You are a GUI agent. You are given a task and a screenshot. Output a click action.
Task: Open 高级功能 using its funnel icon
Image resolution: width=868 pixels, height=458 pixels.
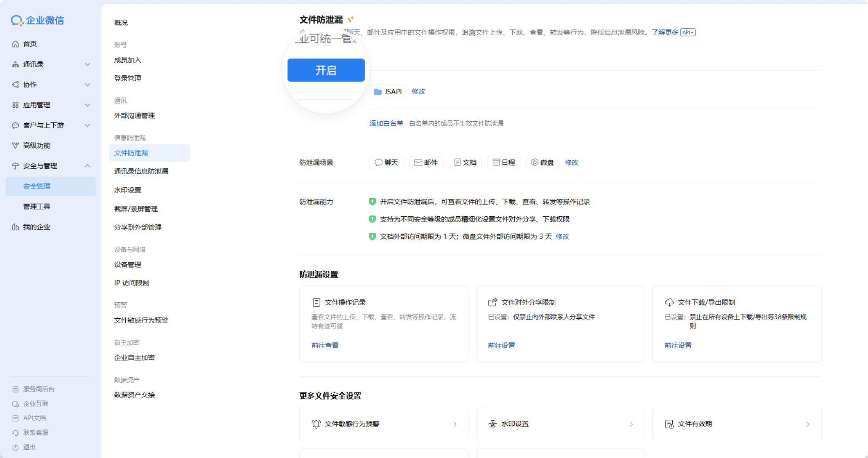point(16,145)
